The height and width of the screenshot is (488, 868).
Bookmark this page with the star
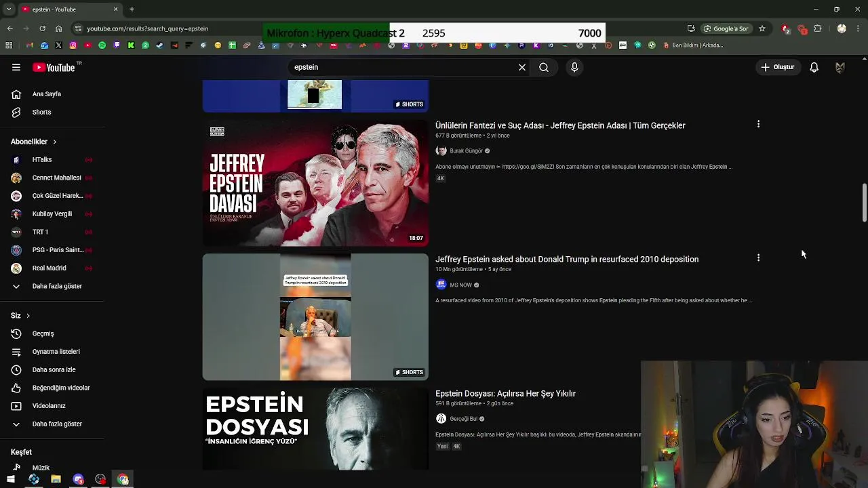pos(762,28)
